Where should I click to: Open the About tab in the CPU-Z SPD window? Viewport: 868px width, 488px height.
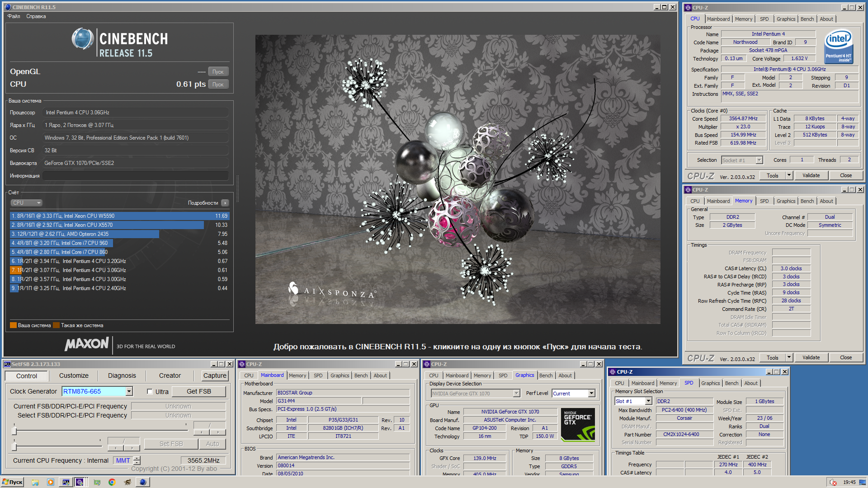click(x=750, y=383)
